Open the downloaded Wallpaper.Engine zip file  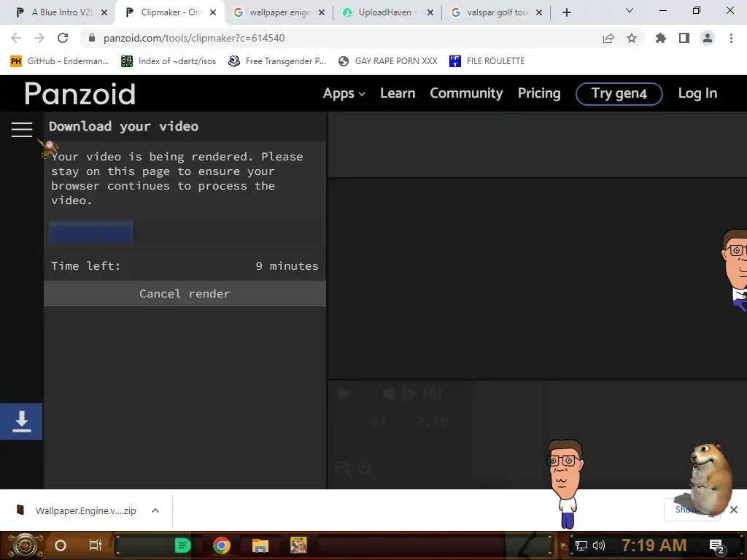(76, 510)
